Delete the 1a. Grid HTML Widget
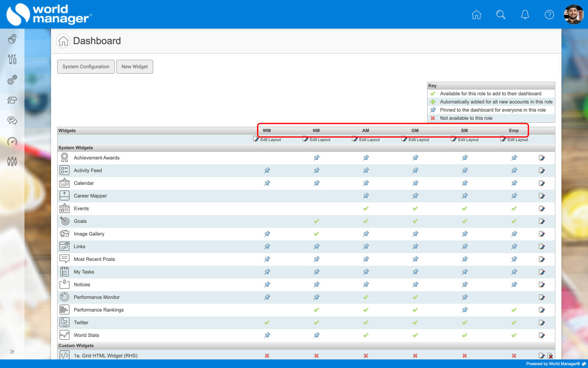Screen dimensions: 588x368 (x=550, y=356)
